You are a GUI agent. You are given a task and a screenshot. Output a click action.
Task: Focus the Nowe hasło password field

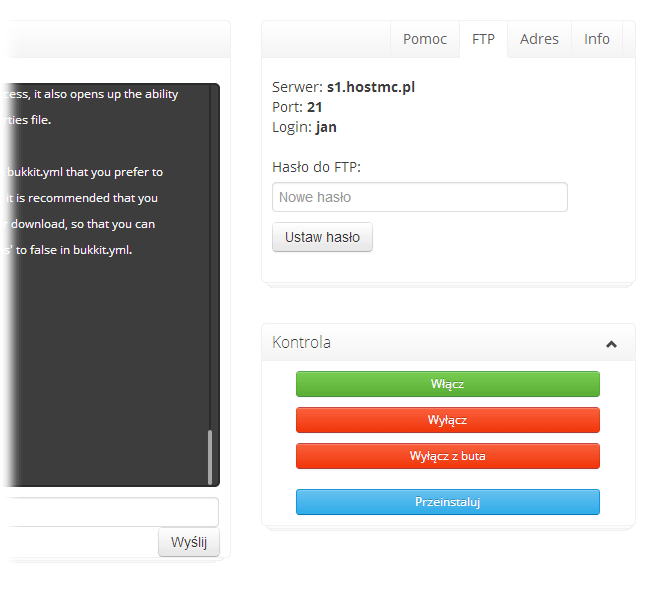click(x=419, y=197)
